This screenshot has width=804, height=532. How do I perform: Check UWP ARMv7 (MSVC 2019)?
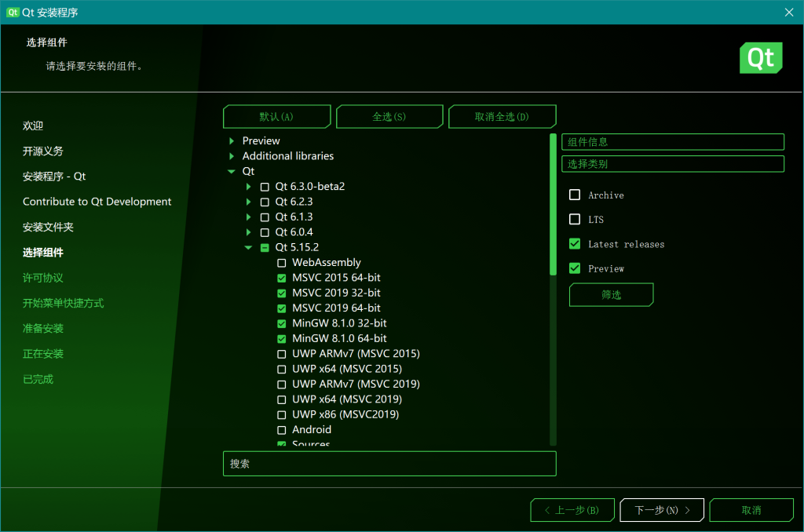click(x=282, y=384)
